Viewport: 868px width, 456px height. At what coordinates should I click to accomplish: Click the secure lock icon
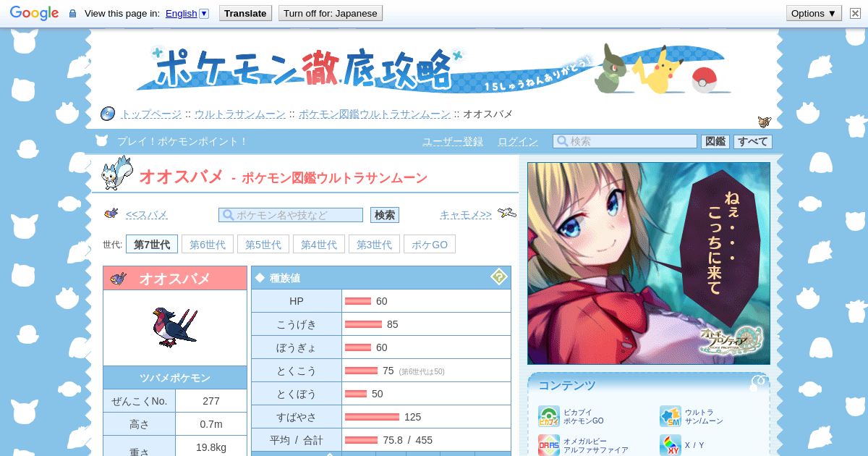72,14
